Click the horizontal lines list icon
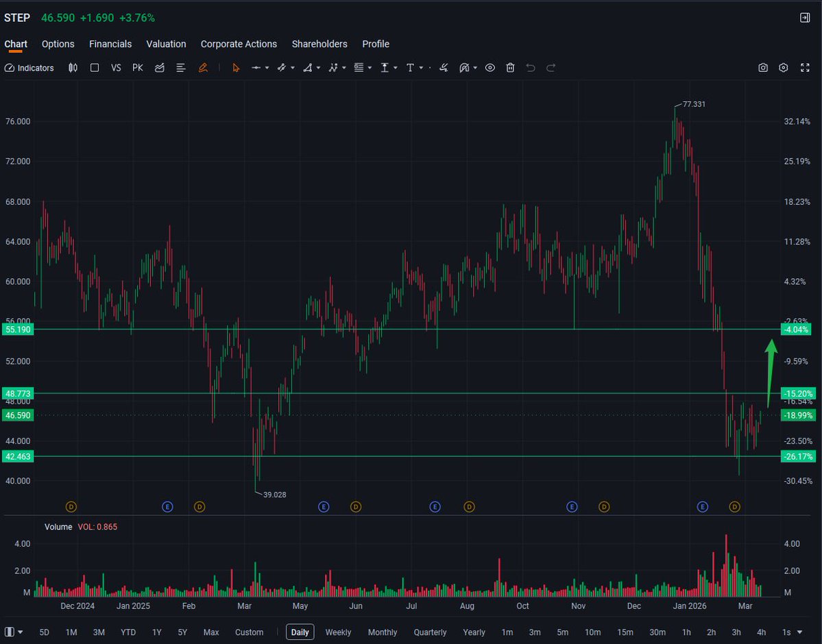Viewport: 822px width, 644px height. pos(181,68)
